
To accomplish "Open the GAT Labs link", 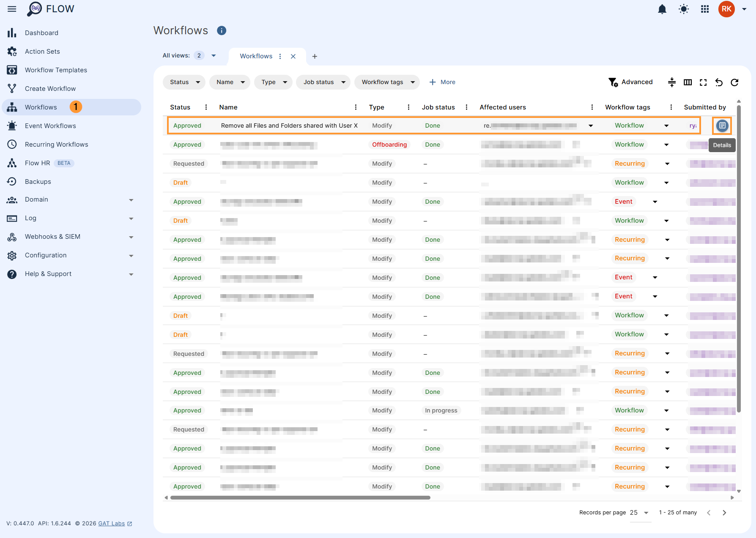I will coord(112,524).
